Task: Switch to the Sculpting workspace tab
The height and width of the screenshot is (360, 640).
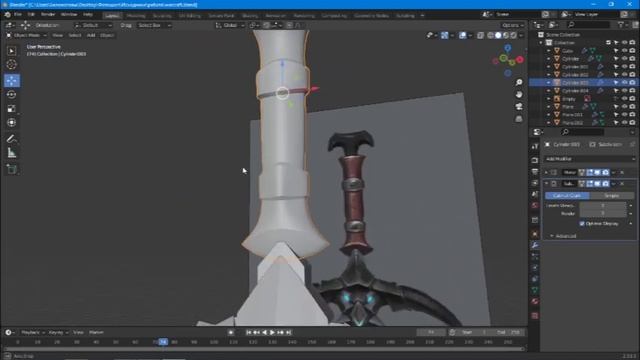Action: (x=162, y=16)
